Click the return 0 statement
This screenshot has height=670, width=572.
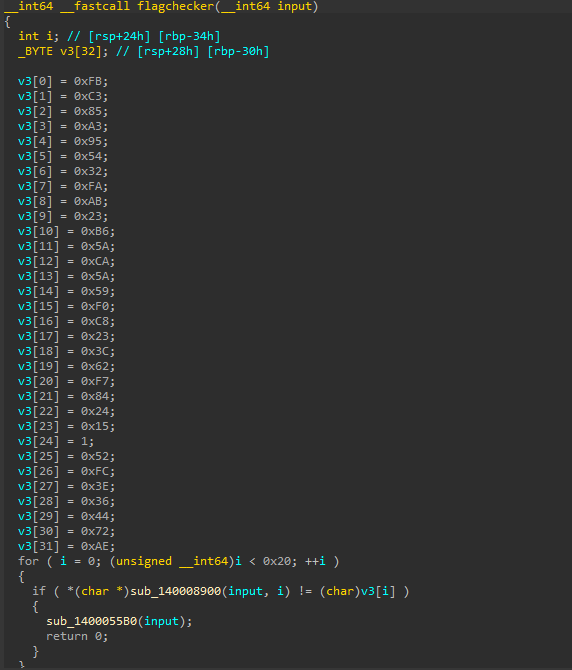(x=77, y=636)
